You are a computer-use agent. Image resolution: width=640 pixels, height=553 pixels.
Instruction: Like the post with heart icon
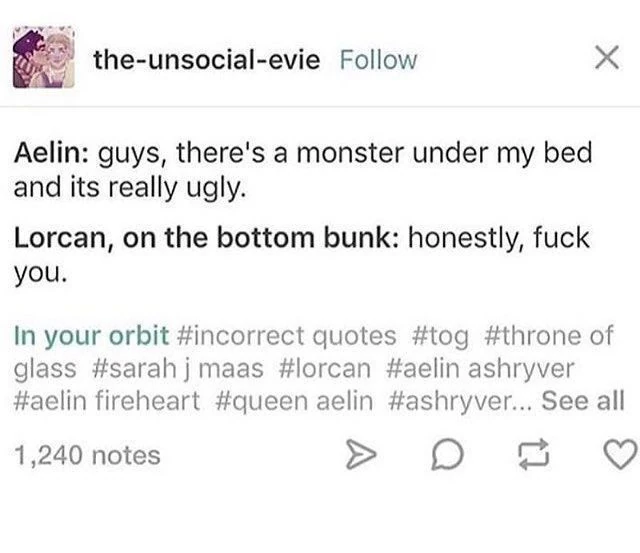pos(619,458)
